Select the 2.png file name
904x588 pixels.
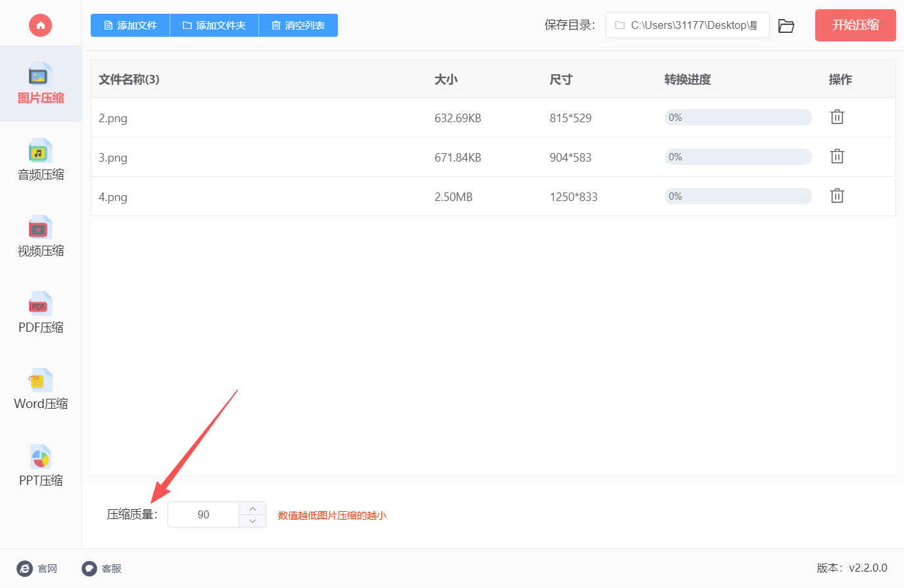113,118
